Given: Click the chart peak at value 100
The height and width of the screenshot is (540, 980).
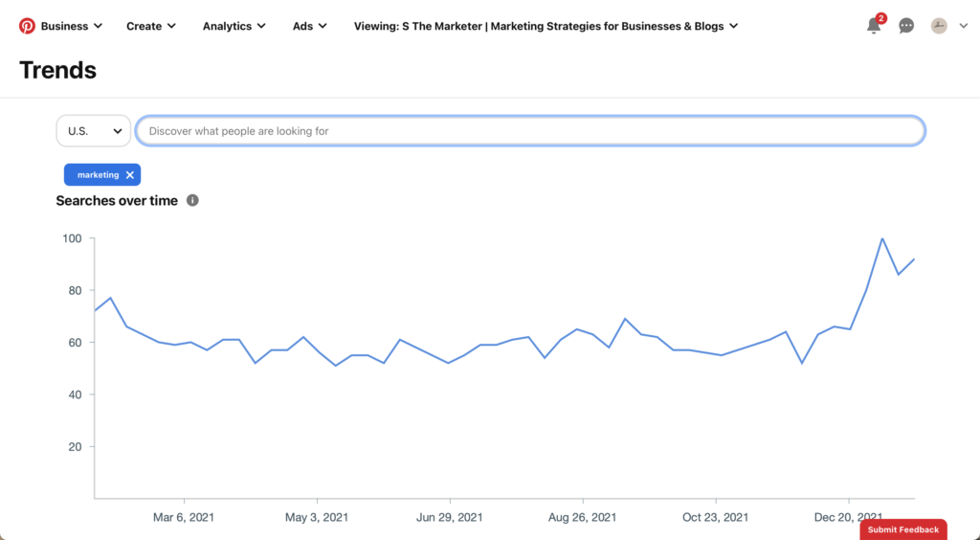Looking at the screenshot, I should pos(881,238).
